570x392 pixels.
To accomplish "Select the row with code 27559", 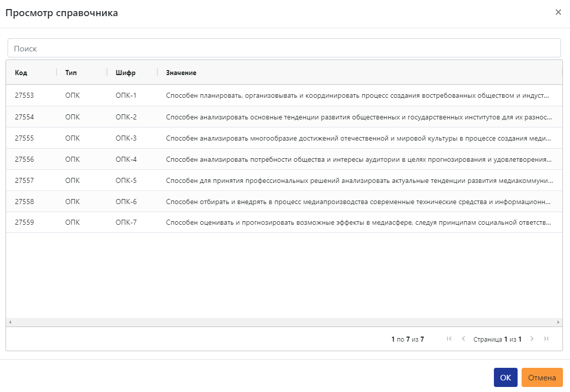I will (284, 222).
